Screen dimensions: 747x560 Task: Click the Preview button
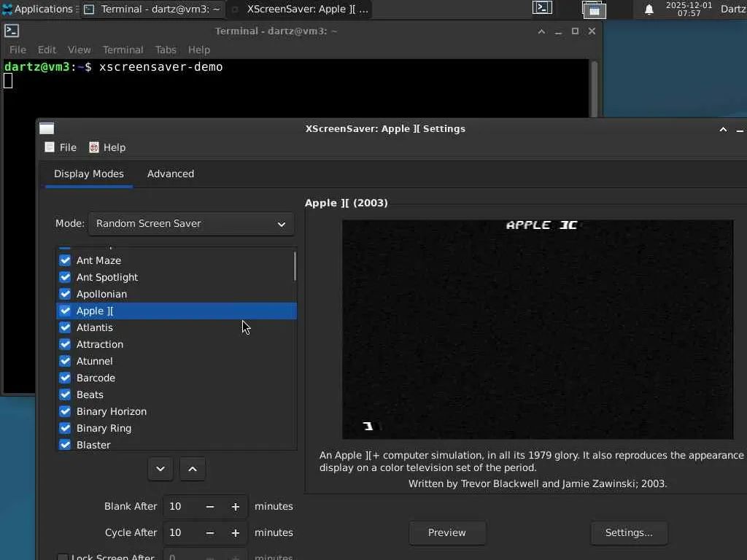click(447, 533)
